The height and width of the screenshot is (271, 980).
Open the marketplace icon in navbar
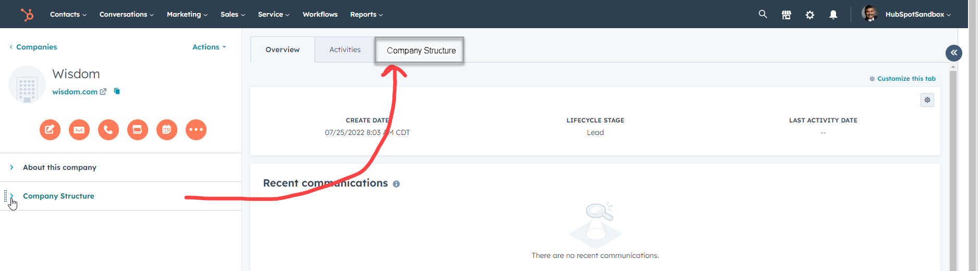787,15
